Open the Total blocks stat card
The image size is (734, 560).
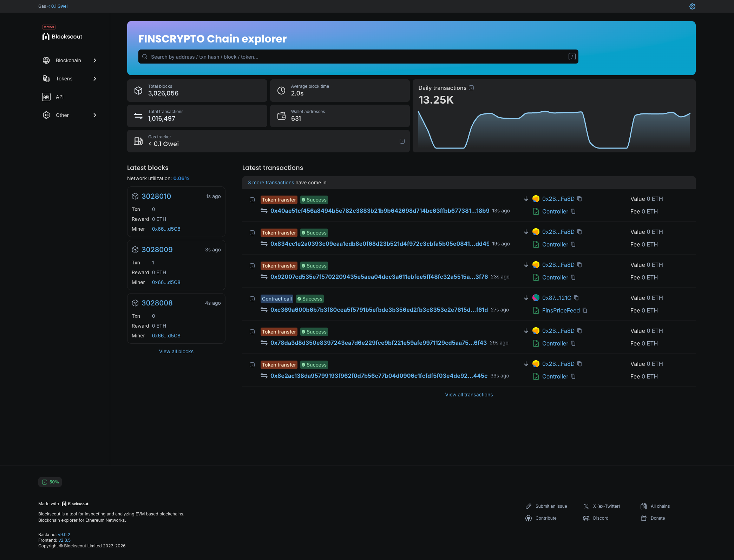197,91
